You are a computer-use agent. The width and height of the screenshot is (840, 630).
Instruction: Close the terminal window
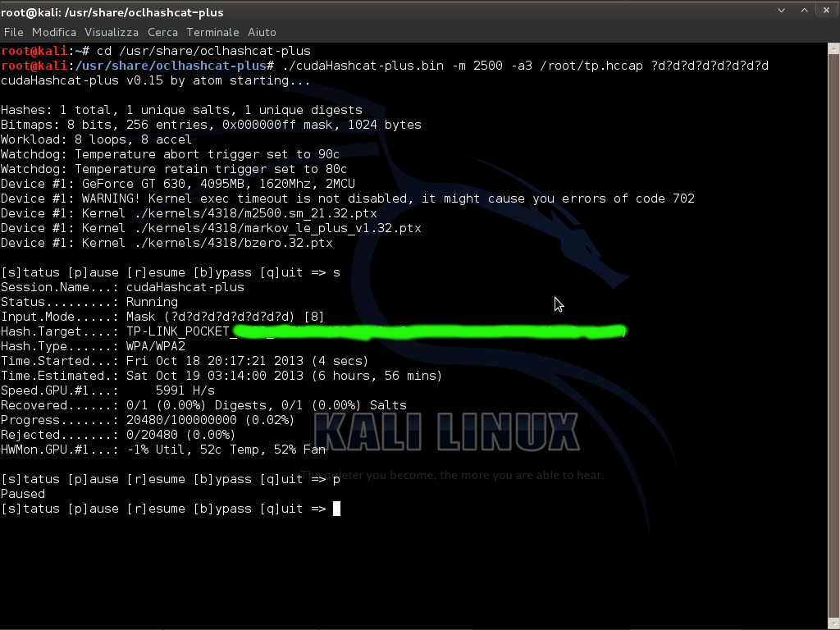point(826,11)
